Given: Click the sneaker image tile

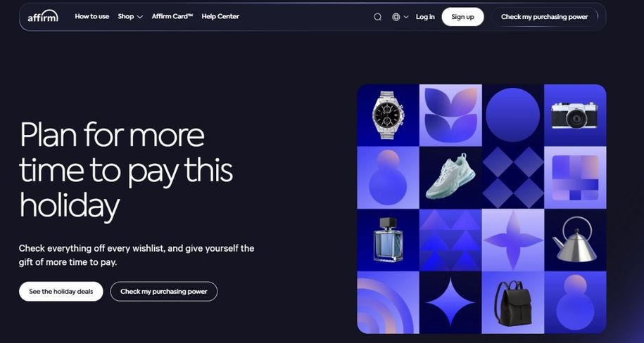Looking at the screenshot, I should point(450,177).
